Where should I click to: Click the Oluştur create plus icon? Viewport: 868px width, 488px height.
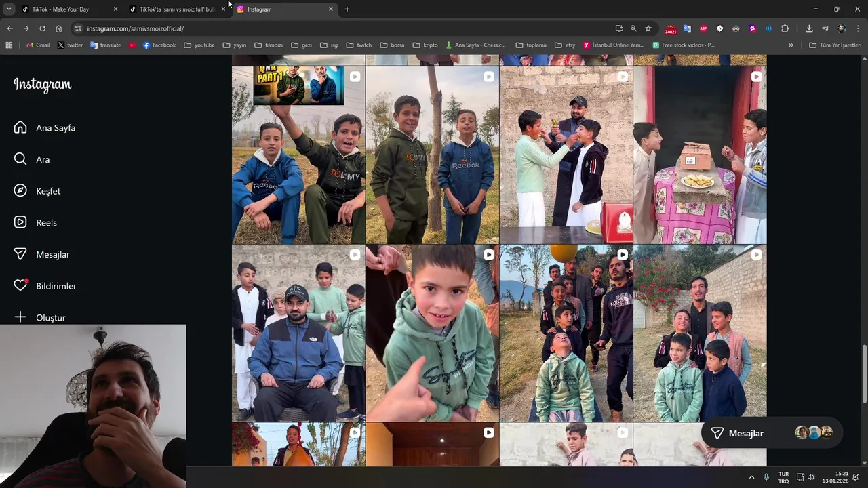point(20,317)
